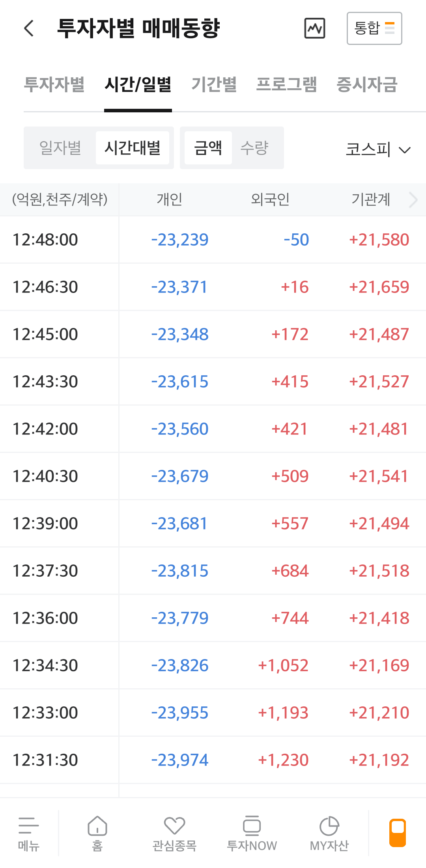Go to the 증시자금 tab
426x868 pixels.
[366, 84]
